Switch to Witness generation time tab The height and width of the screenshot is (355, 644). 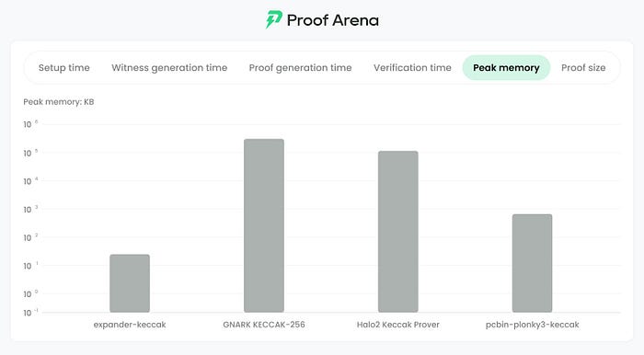point(169,68)
